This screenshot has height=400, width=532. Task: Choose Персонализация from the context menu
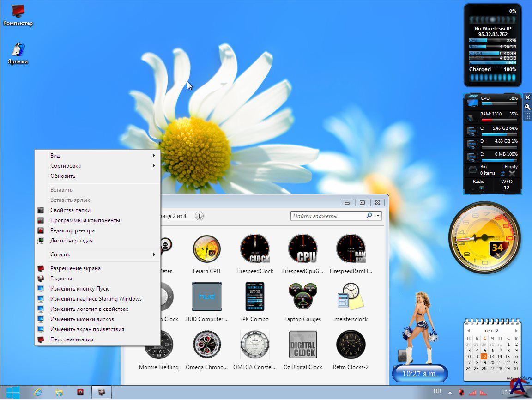pyautogui.click(x=72, y=339)
